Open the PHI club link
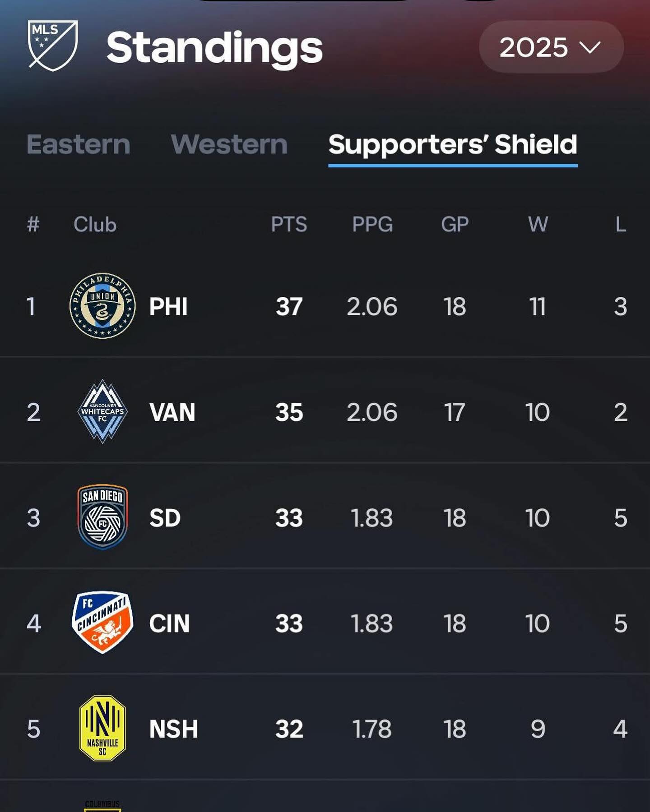The width and height of the screenshot is (650, 812). pos(168,307)
